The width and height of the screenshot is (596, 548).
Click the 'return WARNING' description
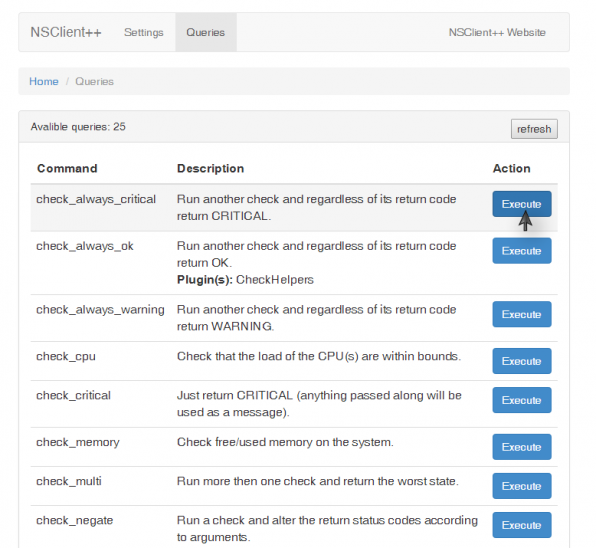(317, 318)
